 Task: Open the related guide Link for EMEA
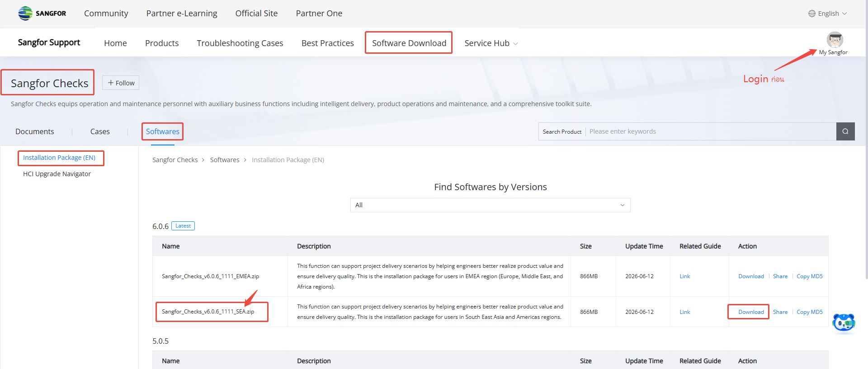coord(685,276)
